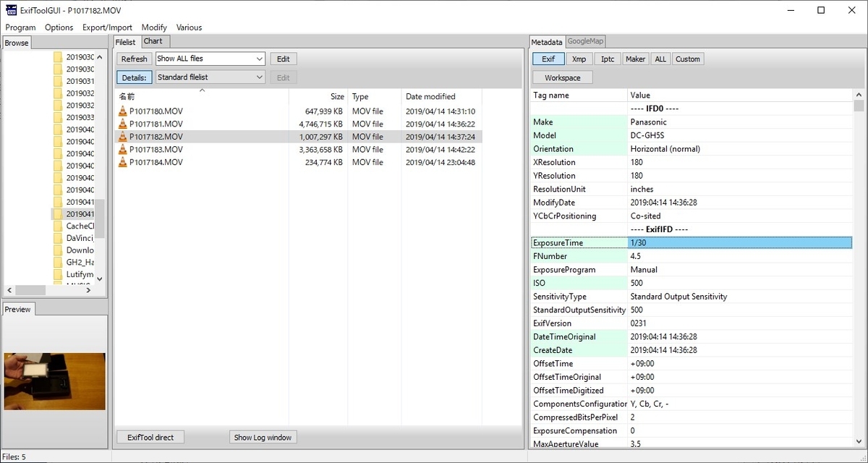
Task: Click the ExifToolGUI title bar app icon
Action: pos(11,9)
